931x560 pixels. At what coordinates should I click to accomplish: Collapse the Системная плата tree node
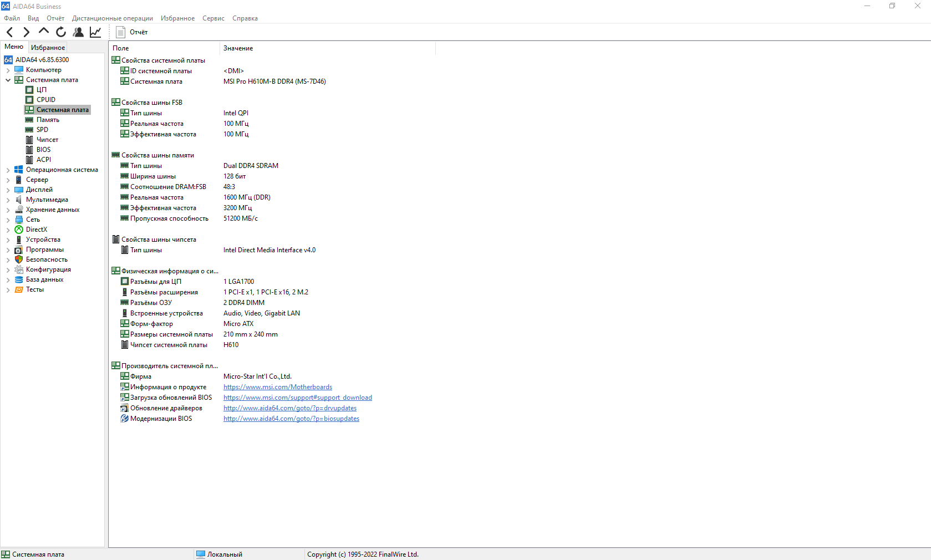[x=8, y=80]
